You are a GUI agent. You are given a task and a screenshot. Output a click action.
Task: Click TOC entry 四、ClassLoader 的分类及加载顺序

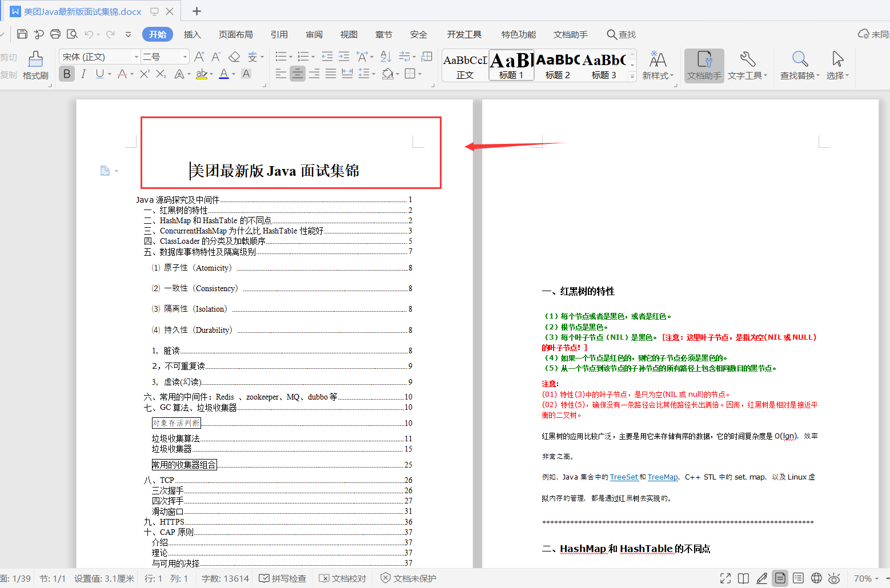pyautogui.click(x=205, y=241)
